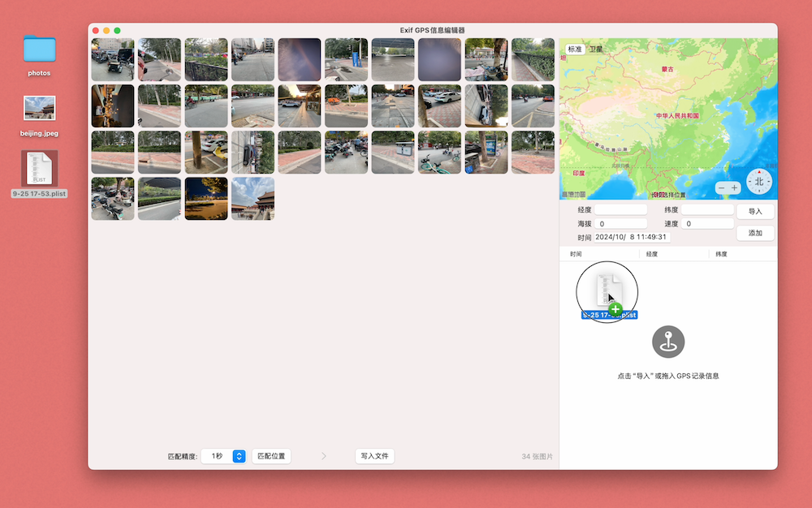The height and width of the screenshot is (508, 812).
Task: Zoom in the map with plus button
Action: point(734,188)
